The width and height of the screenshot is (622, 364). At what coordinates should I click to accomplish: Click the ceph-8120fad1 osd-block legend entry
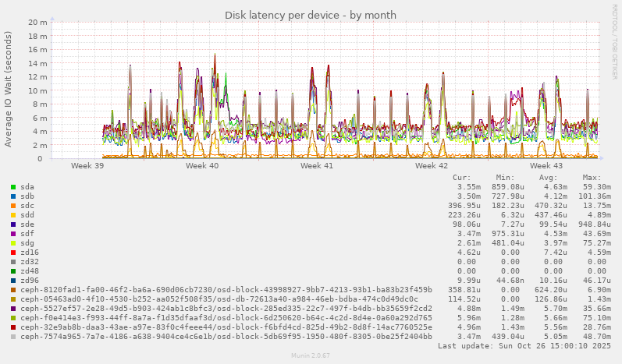[x=226, y=290]
